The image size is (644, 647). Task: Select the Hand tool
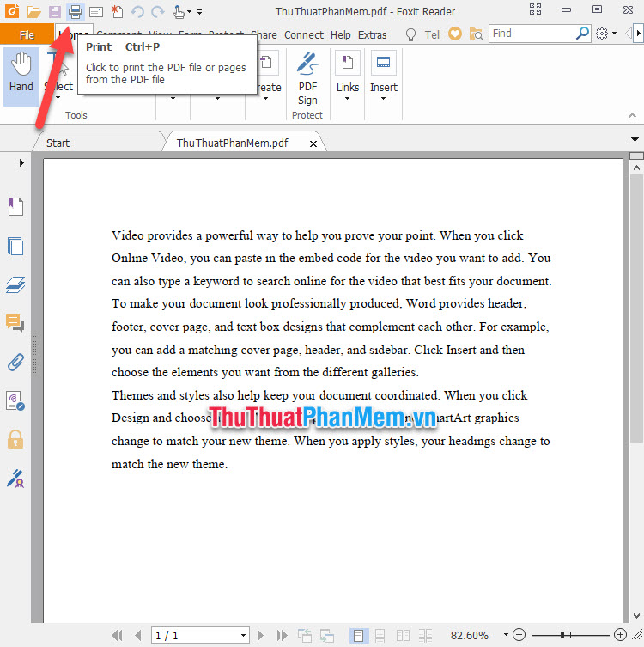click(21, 76)
